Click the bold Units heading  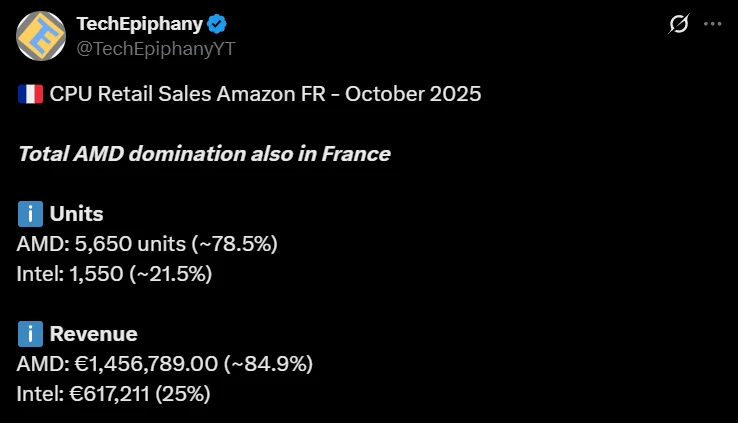click(76, 214)
